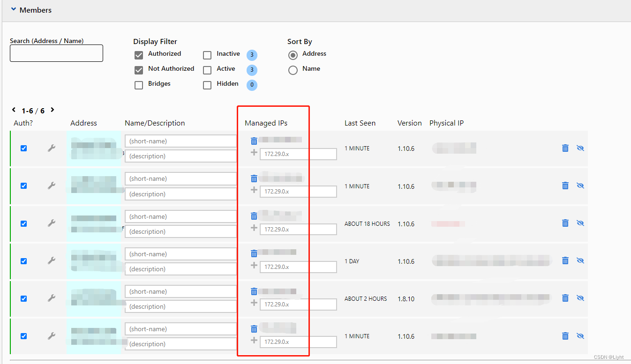Viewport: 631px width, 364px height.
Task: Enable the Inactive display filter
Action: pyautogui.click(x=207, y=55)
